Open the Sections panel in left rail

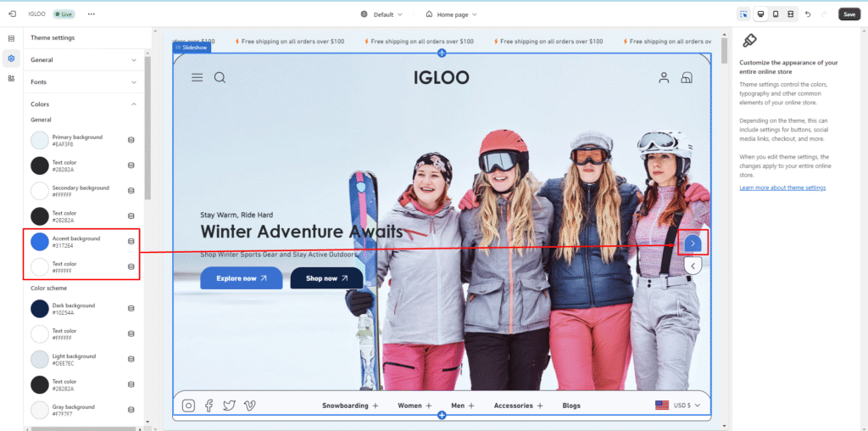[11, 38]
